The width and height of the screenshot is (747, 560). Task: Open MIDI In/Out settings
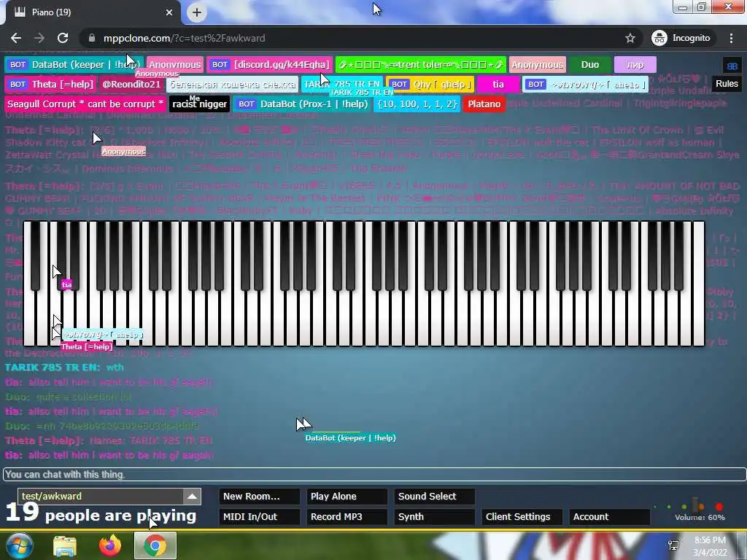259,517
